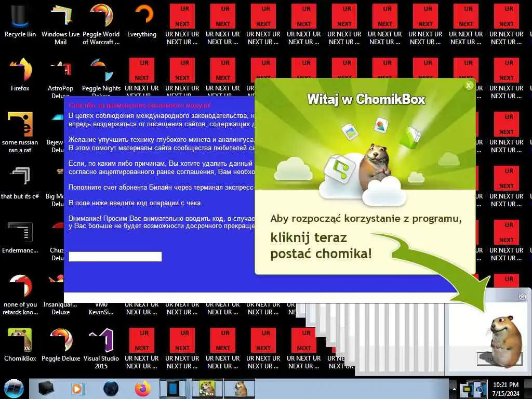532x399 pixels.
Task: Click the red Russian header line in blue window
Action: click(x=139, y=105)
